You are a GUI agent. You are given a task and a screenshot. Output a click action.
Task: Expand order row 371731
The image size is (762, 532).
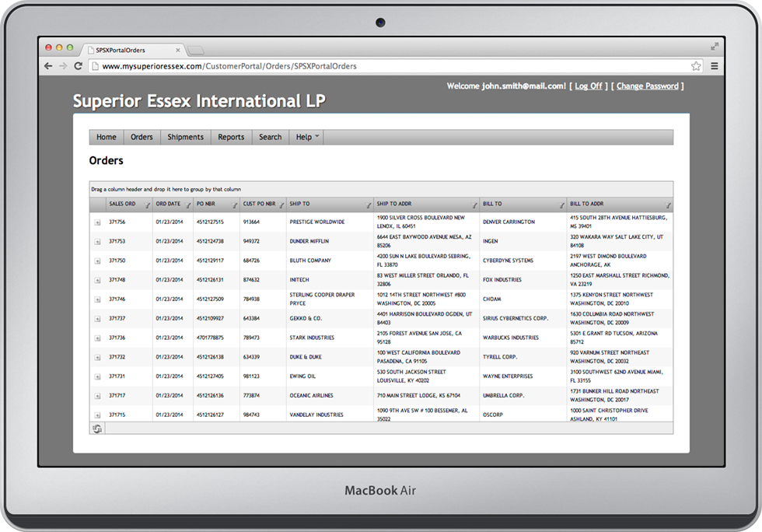point(98,377)
